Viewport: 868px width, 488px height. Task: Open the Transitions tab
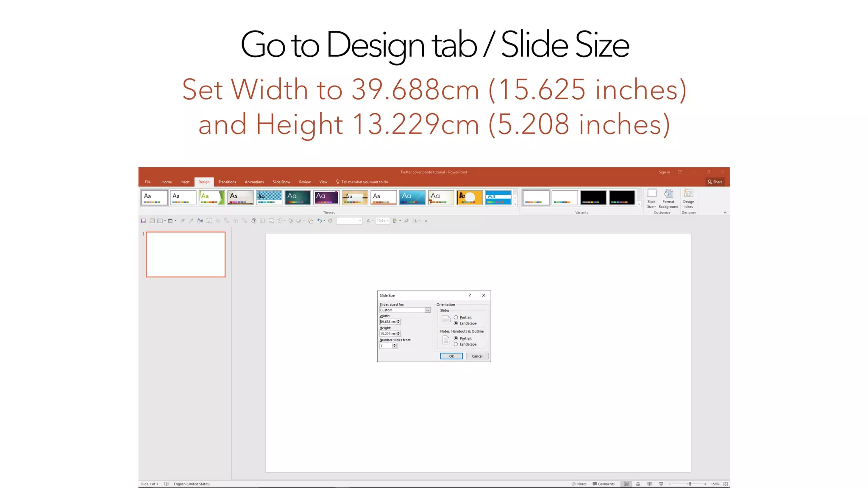click(227, 182)
